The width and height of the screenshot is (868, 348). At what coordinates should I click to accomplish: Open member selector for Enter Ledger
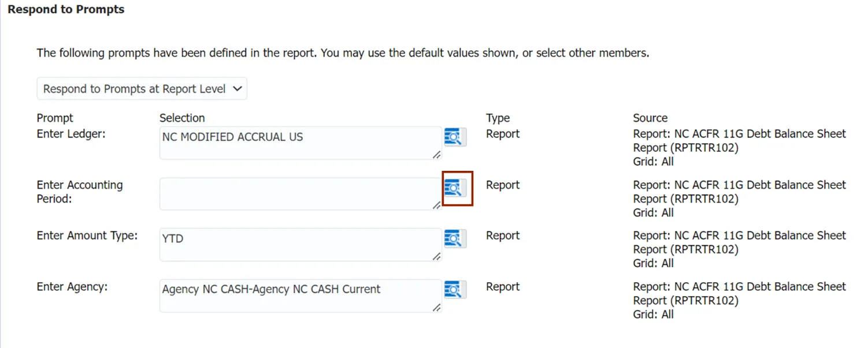(x=454, y=137)
